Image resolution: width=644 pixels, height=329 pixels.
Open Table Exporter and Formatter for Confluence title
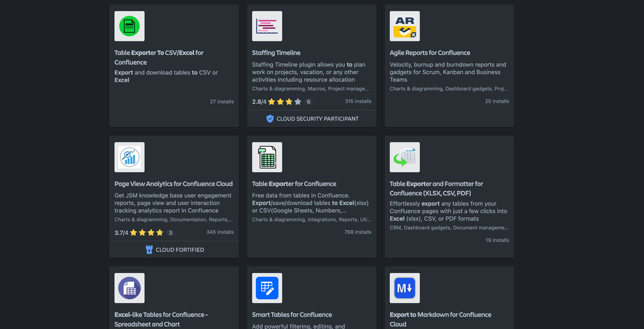point(436,188)
